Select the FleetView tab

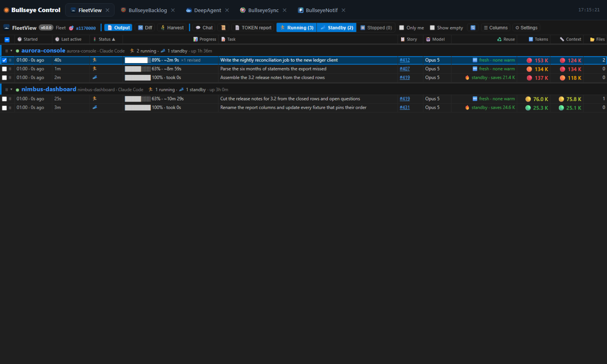[x=90, y=10]
